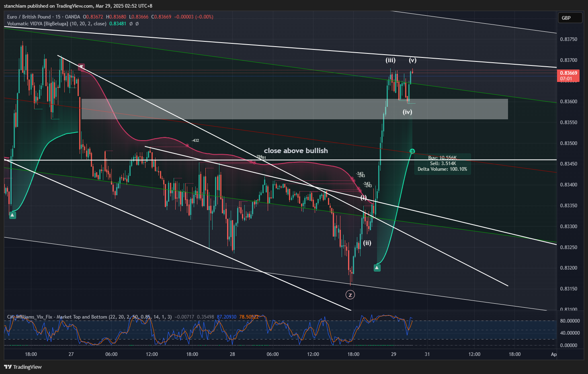Click the 0.83250 price axis label

pos(569,247)
